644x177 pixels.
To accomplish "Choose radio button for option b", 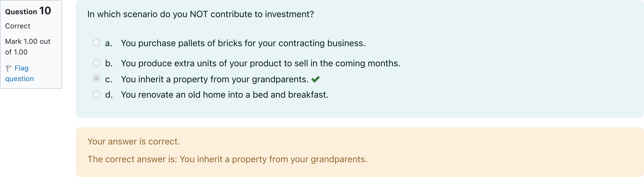I will (x=96, y=63).
